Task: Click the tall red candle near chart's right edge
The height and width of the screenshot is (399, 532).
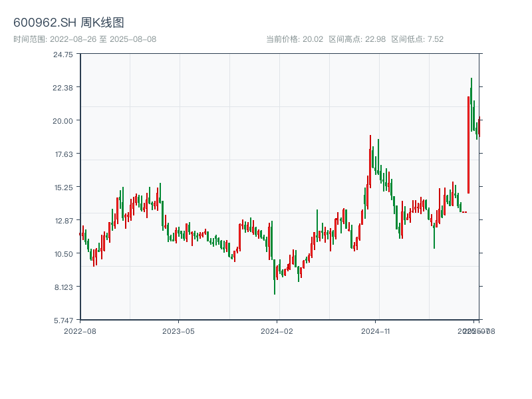Action: pyautogui.click(x=468, y=145)
